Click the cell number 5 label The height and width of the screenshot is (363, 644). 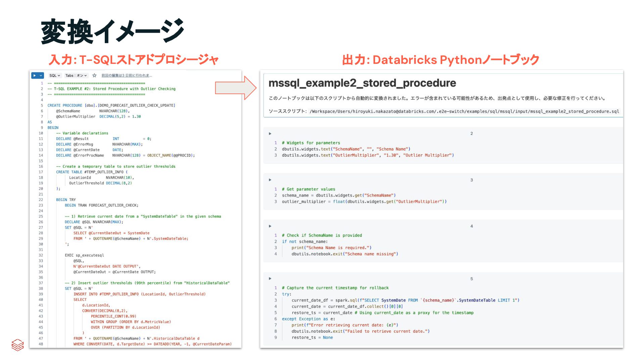coord(471,279)
